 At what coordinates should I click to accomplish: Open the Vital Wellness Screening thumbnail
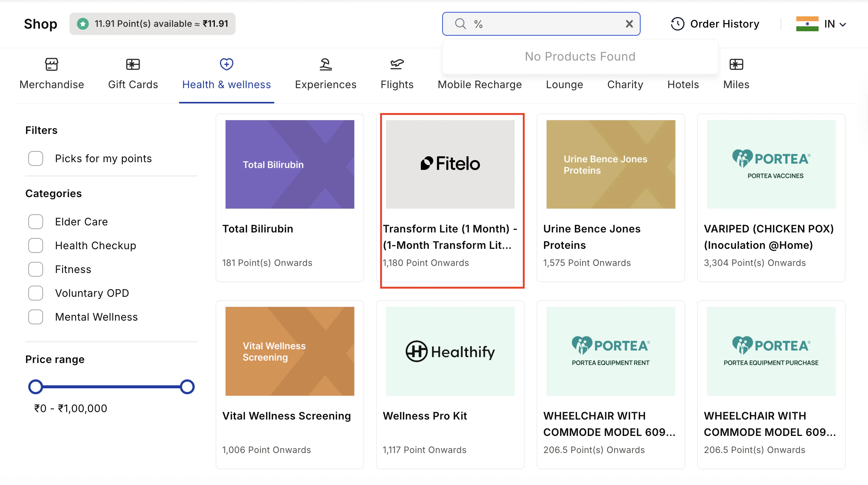290,351
